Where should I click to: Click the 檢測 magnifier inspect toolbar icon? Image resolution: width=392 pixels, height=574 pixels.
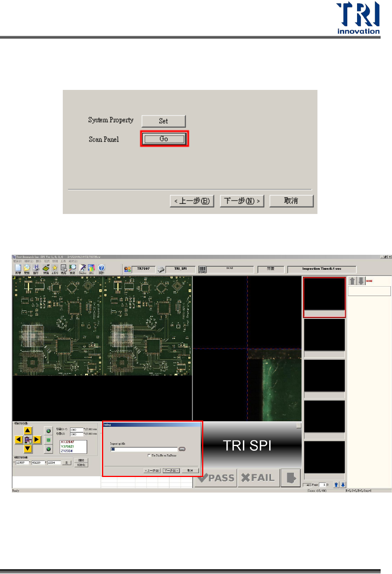tap(72, 269)
